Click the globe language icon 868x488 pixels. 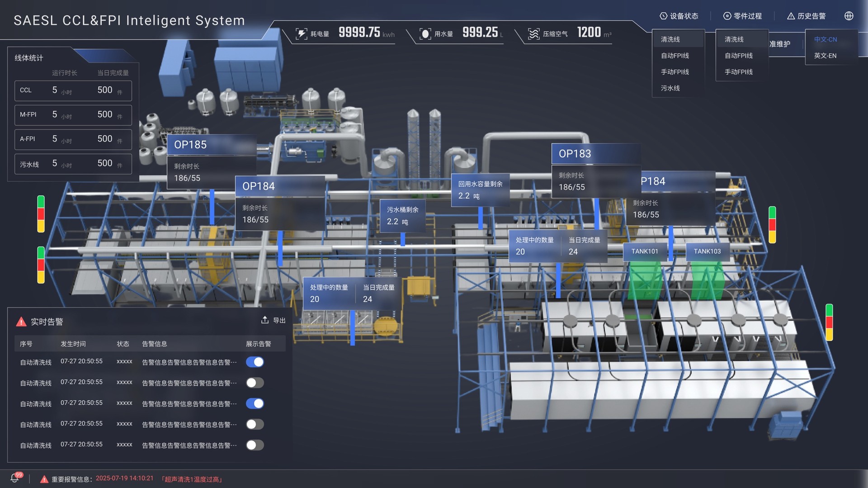point(849,16)
